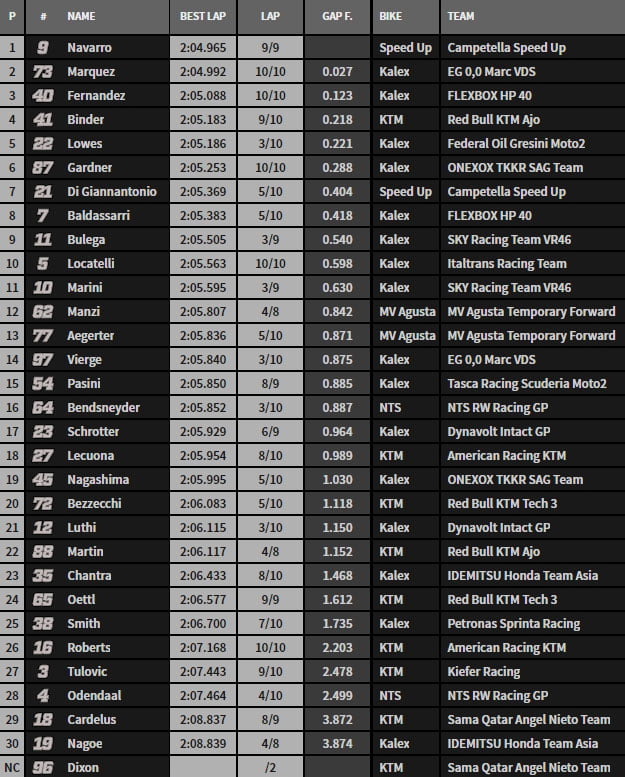The image size is (625, 777).
Task: Click Marquez's number 73 badge
Action: (x=43, y=71)
